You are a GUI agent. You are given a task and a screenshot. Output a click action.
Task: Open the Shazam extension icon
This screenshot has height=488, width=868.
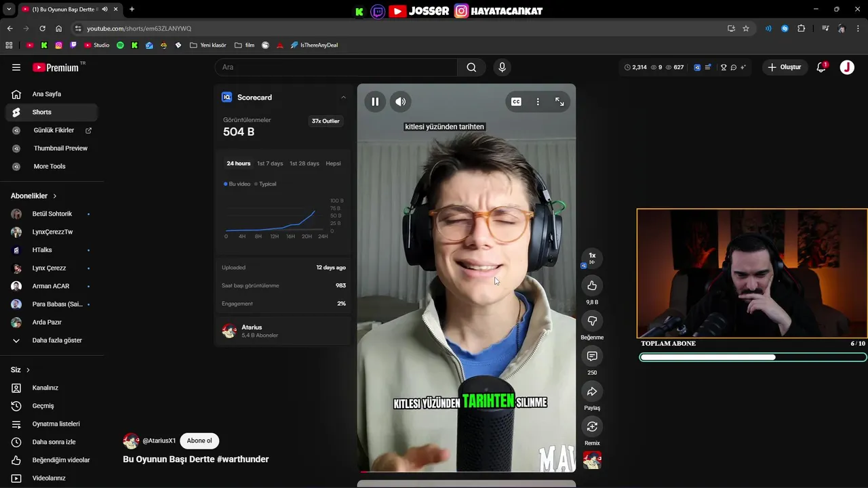tap(785, 28)
